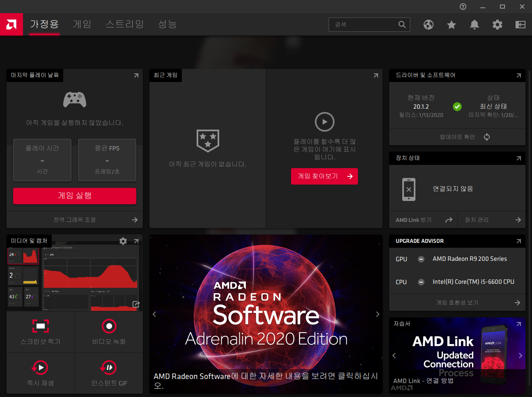
Task: Click the Adrenalin 2020 Edition banner
Action: (x=266, y=314)
